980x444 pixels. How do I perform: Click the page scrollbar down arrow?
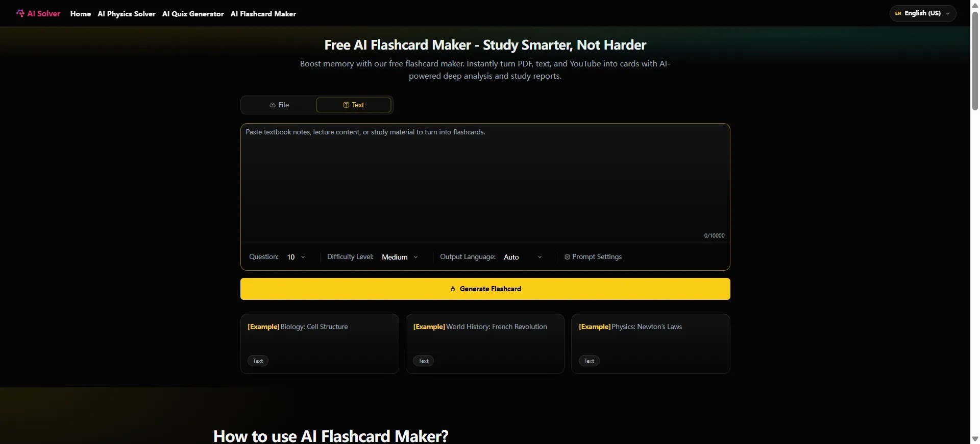click(975, 439)
